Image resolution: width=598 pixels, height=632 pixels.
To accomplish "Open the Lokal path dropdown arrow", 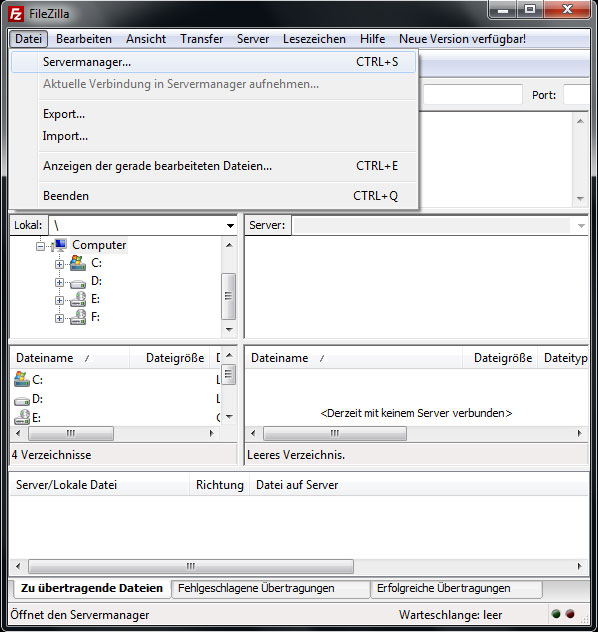I will (230, 226).
